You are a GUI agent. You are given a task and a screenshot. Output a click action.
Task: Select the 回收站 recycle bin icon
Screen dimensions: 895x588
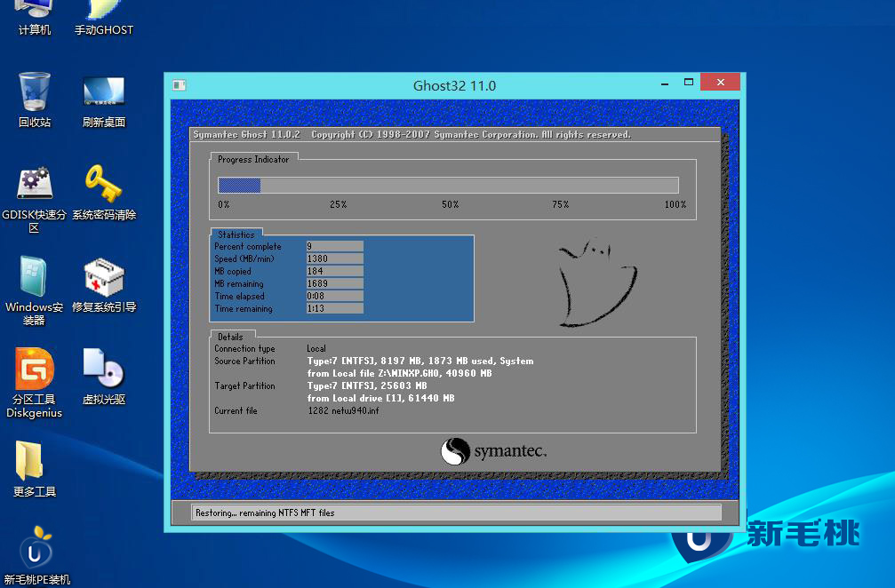(35, 92)
